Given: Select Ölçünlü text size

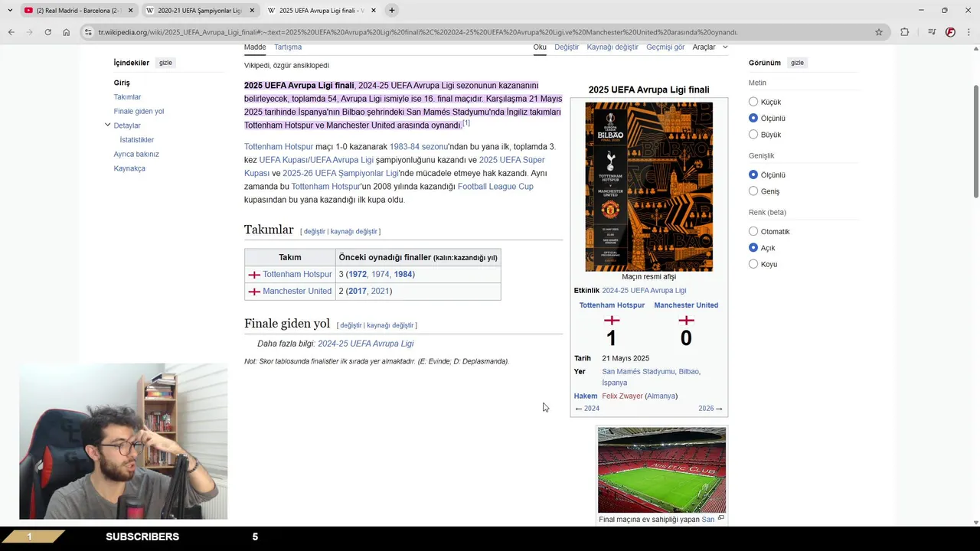Looking at the screenshot, I should (753, 119).
